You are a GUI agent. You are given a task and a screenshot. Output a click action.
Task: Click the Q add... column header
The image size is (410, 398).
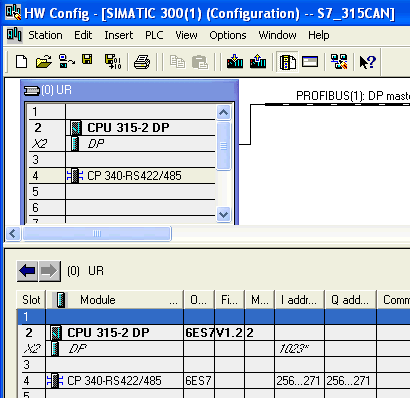coord(350,300)
